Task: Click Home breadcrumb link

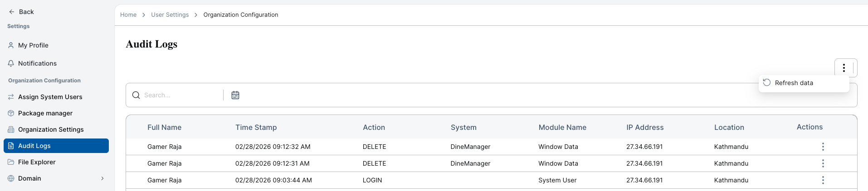Action: (x=128, y=15)
